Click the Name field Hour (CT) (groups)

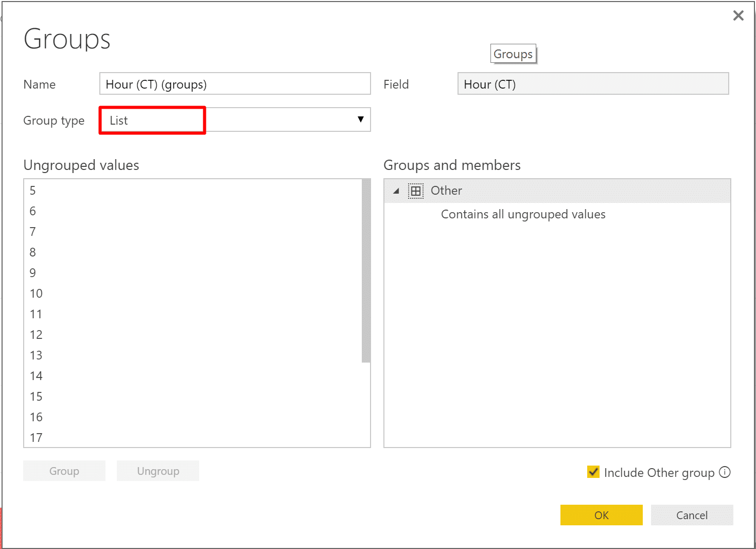pos(235,84)
